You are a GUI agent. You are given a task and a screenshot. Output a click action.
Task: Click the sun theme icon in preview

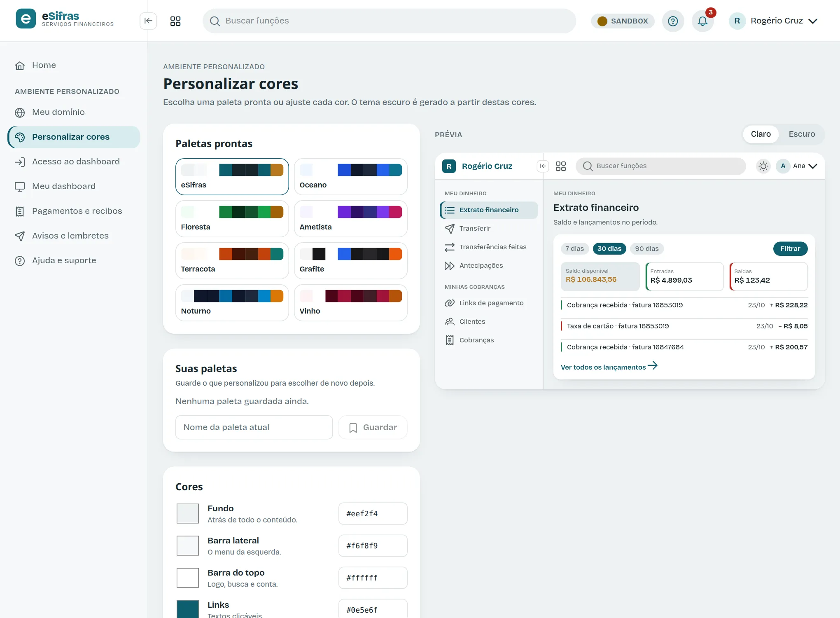pos(763,166)
